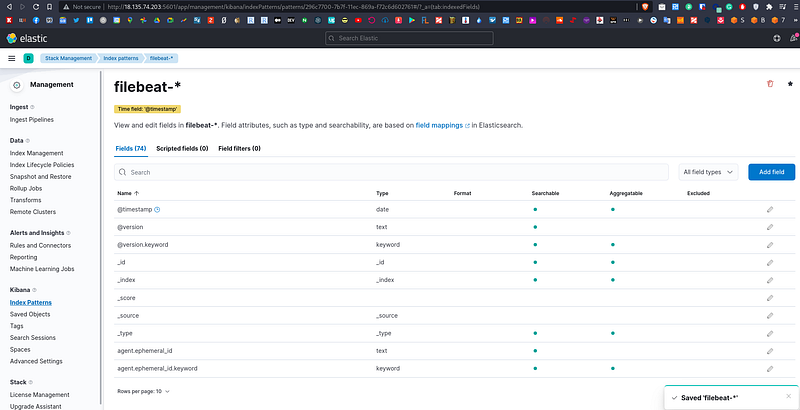The image size is (800, 410).
Task: Open the browser extensions puzzle icon
Action: click(769, 7)
